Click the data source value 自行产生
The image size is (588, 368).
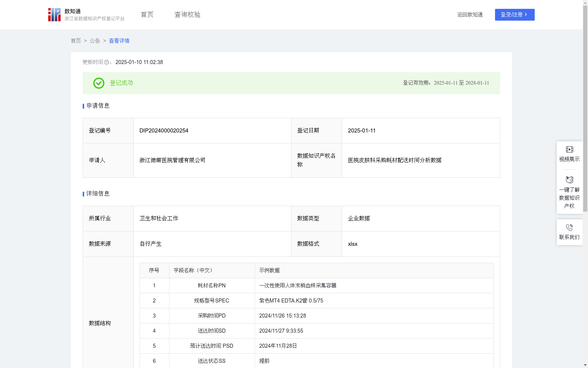point(151,244)
